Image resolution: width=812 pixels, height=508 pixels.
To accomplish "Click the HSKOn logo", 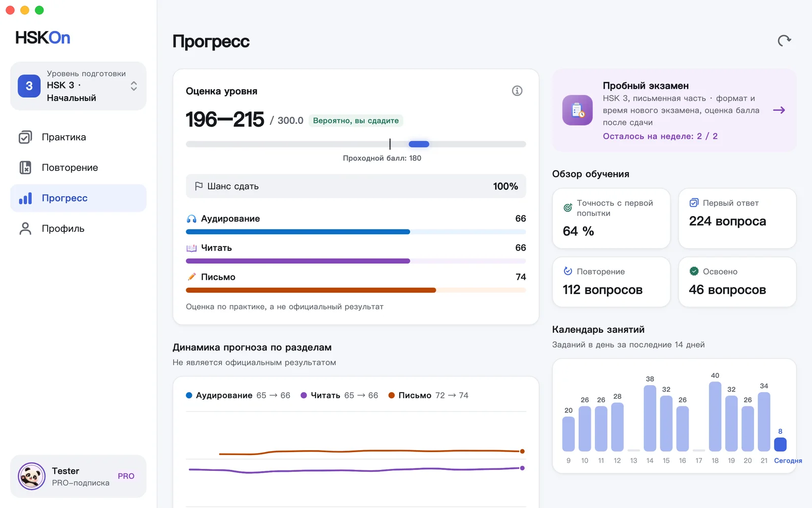I will tap(43, 38).
